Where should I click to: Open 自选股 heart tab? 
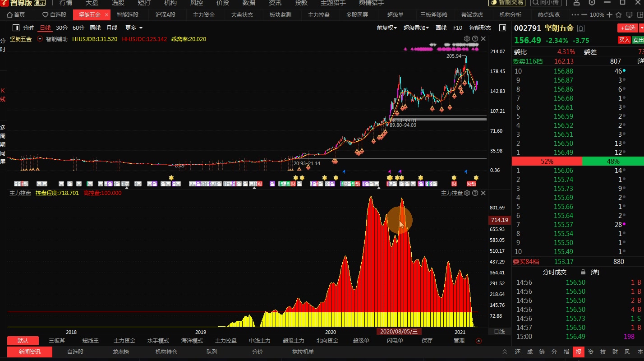(x=54, y=15)
